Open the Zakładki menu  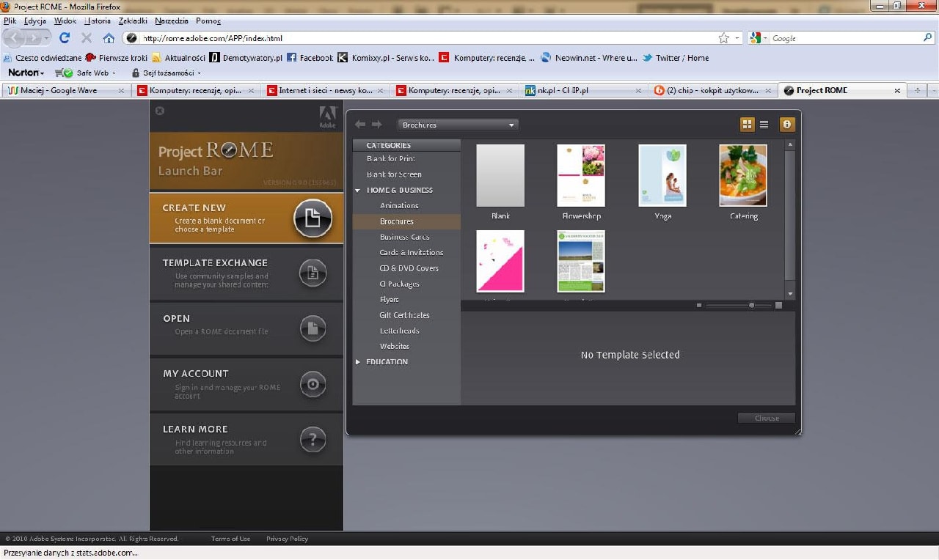click(x=133, y=21)
